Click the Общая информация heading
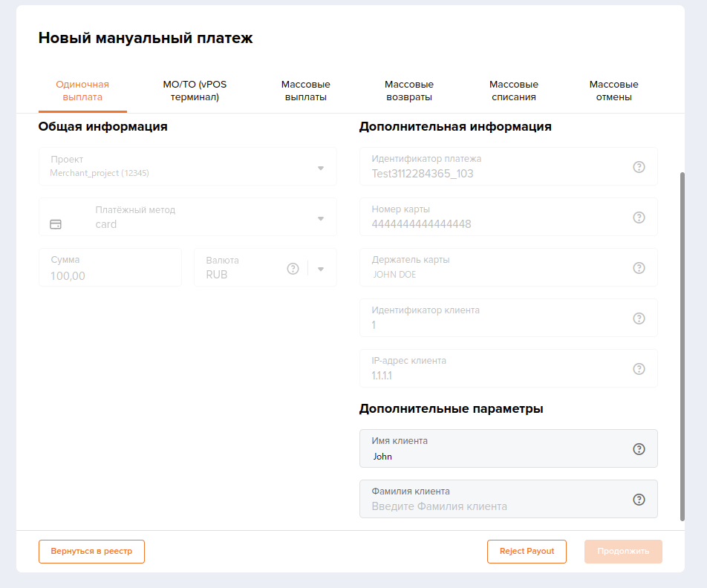 point(102,127)
